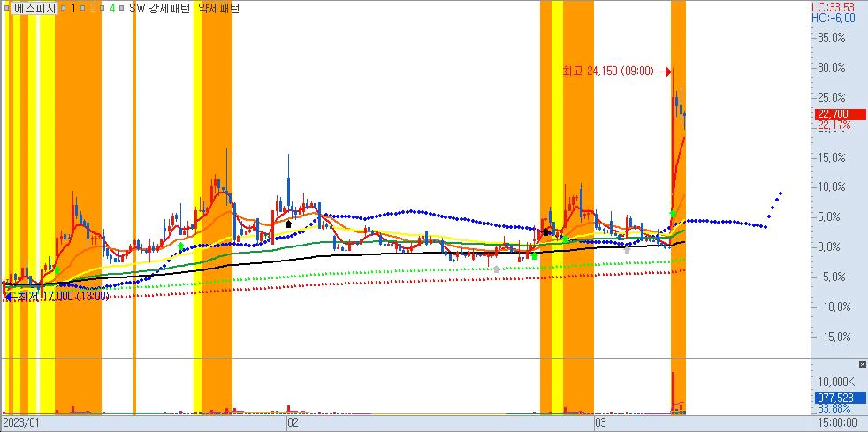
Task: Click the red 22,700 current price tag
Action: point(841,115)
